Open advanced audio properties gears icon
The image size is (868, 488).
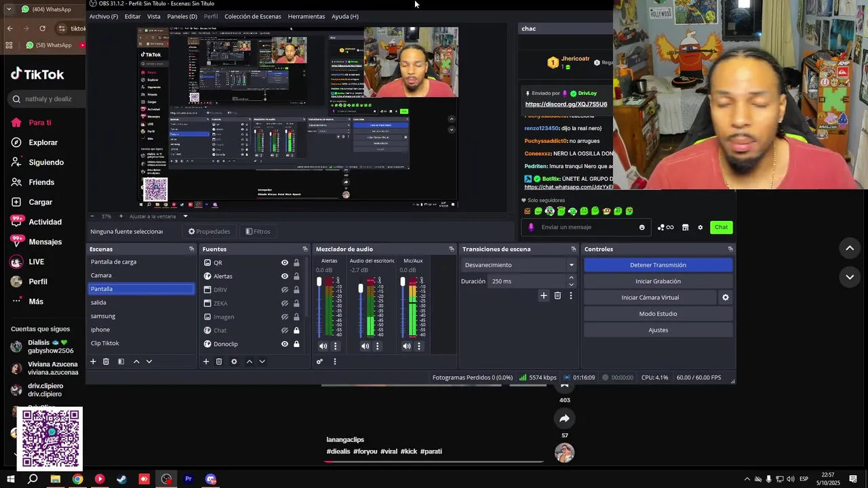(x=319, y=361)
